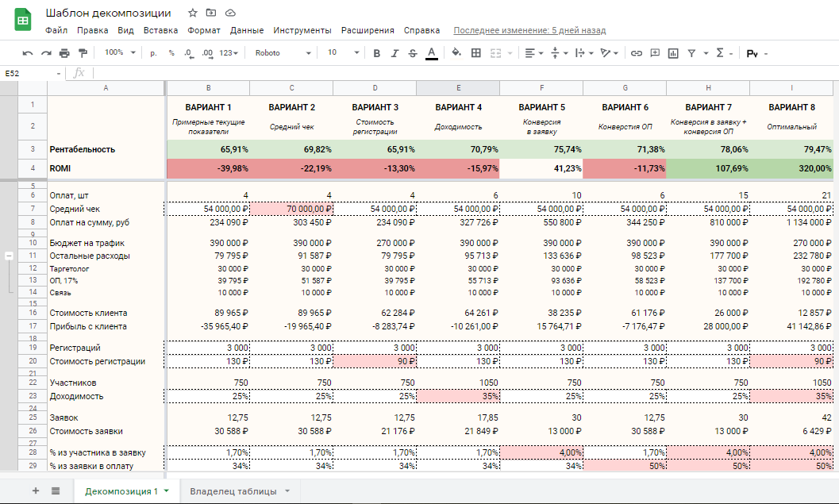839x504 pixels.
Task: Open the Ру input tools icon
Action: [752, 53]
